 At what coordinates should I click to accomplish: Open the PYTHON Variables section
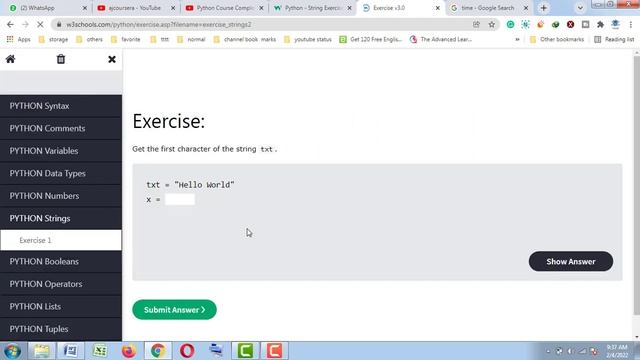coord(61,151)
